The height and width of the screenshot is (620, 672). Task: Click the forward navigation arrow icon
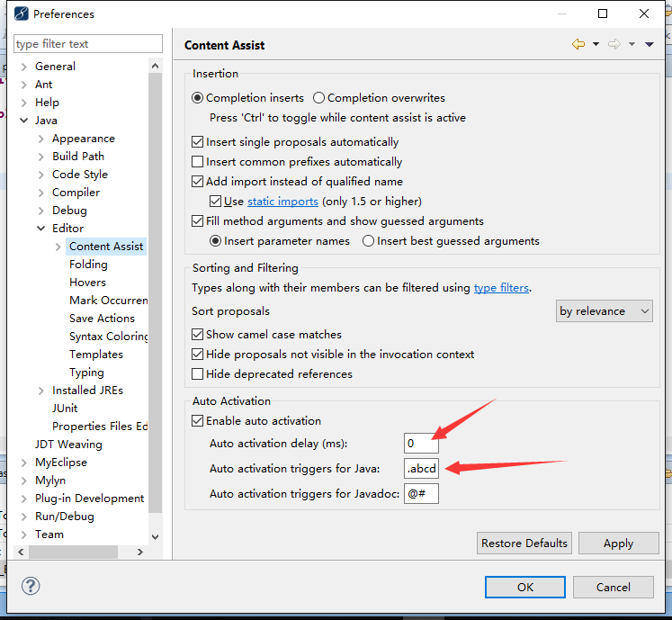pos(614,44)
